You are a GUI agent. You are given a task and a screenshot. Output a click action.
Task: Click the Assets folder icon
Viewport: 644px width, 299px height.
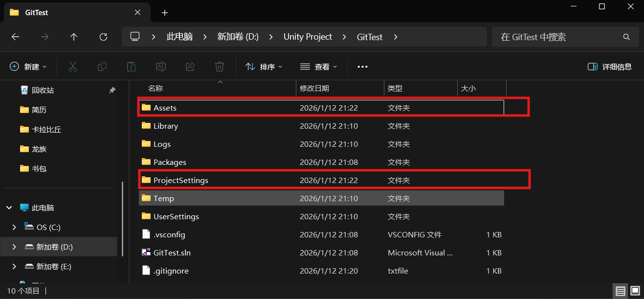(146, 108)
